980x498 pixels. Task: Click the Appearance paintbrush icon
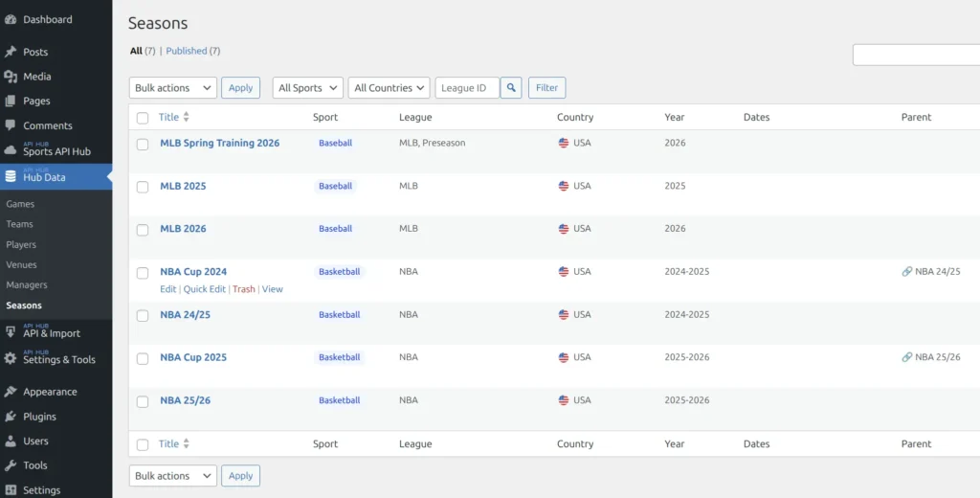(x=10, y=392)
